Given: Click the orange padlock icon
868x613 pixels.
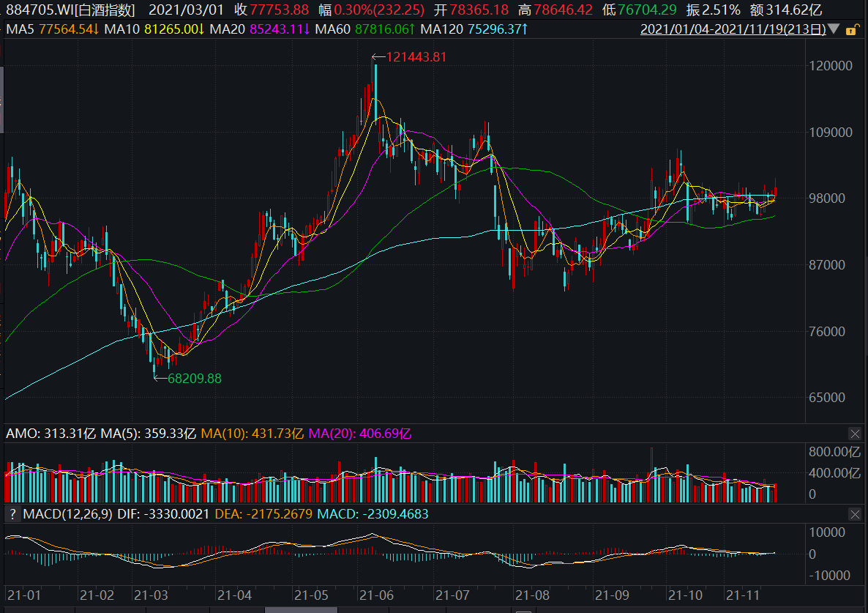Looking at the screenshot, I should pyautogui.click(x=851, y=30).
